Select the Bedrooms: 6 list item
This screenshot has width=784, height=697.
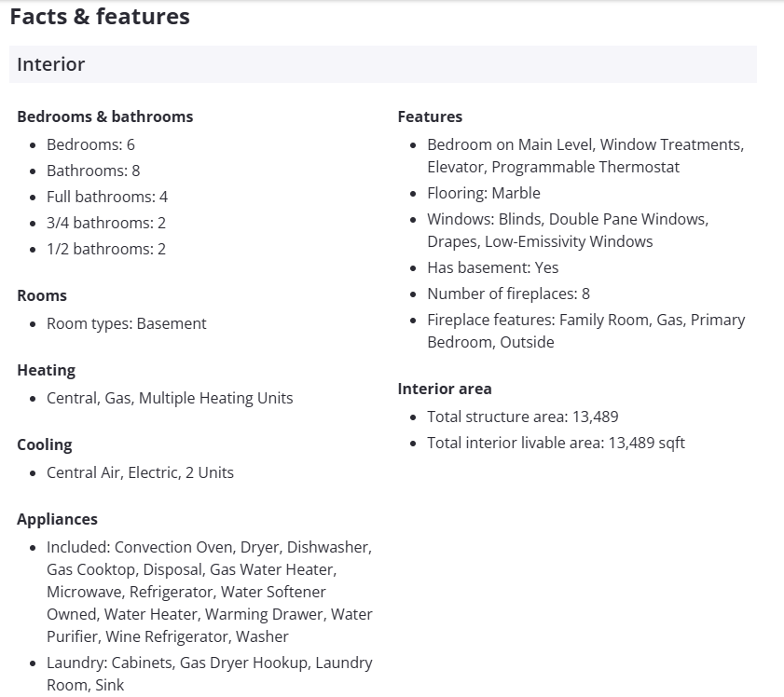tap(90, 144)
